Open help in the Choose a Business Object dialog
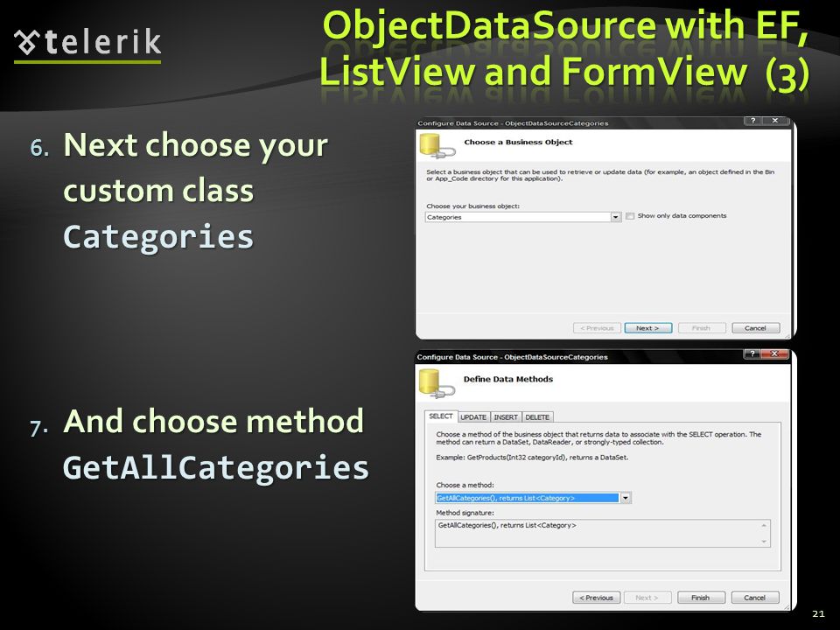Screen dimensions: 840x630 pos(752,121)
